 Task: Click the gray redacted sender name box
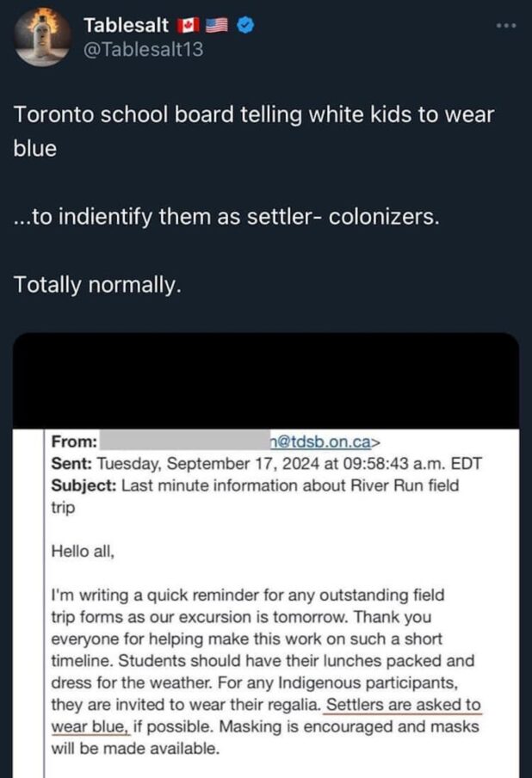click(184, 441)
